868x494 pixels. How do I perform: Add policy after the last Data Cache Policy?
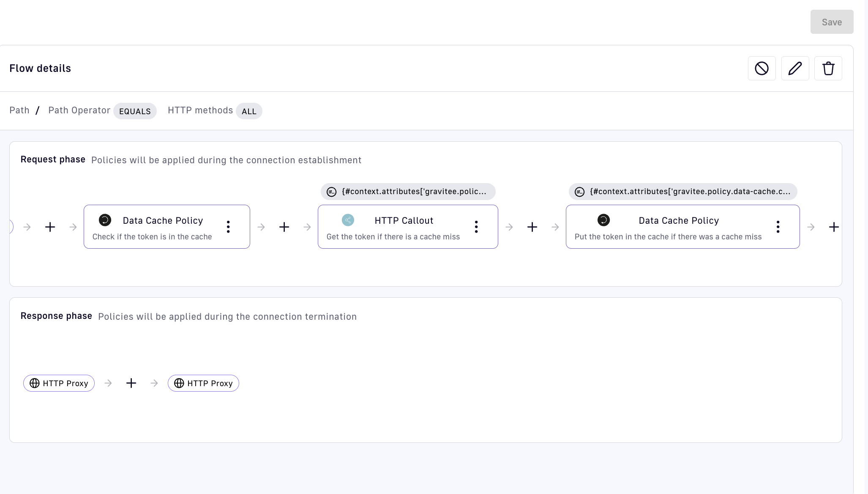pos(833,227)
